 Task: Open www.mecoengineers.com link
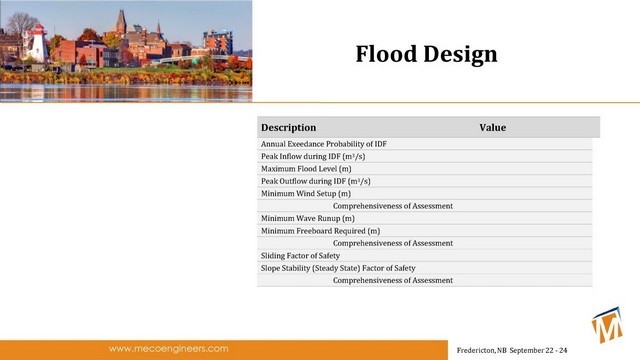coord(169,349)
